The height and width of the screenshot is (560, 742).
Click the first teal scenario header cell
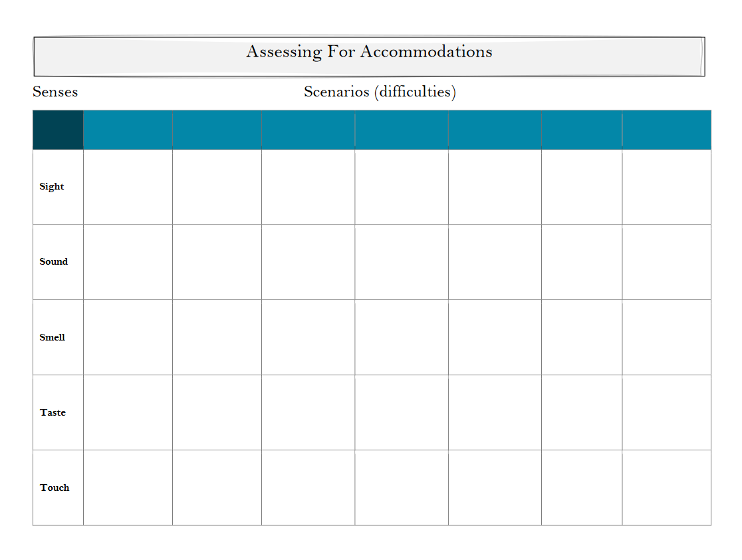click(x=128, y=130)
